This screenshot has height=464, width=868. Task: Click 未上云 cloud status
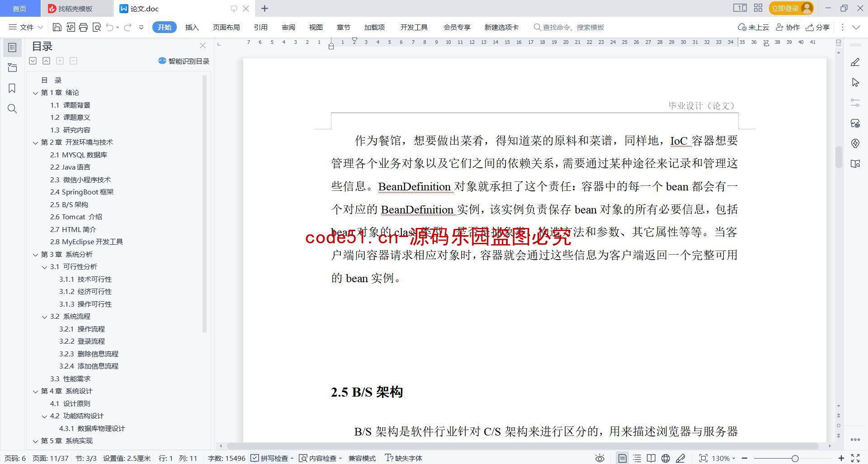(753, 27)
